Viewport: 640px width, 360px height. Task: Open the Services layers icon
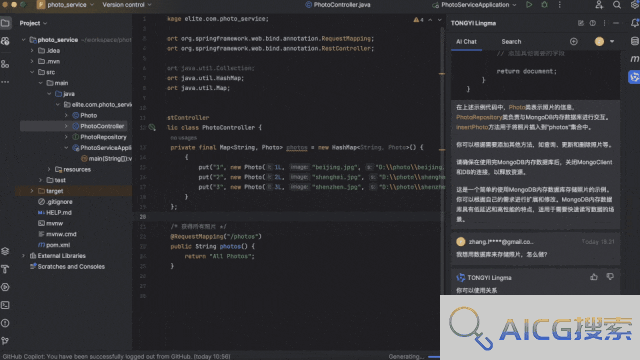tap(5, 251)
